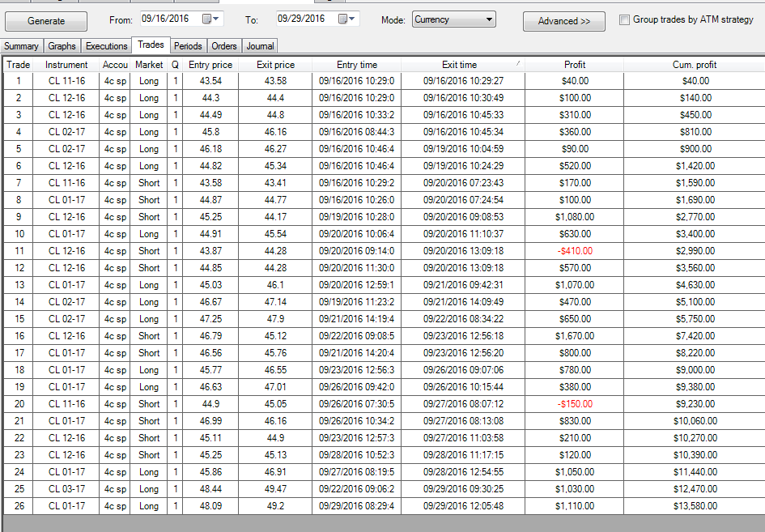This screenshot has width=765, height=532.
Task: Select trade number 13 cell
Action: pyautogui.click(x=19, y=284)
